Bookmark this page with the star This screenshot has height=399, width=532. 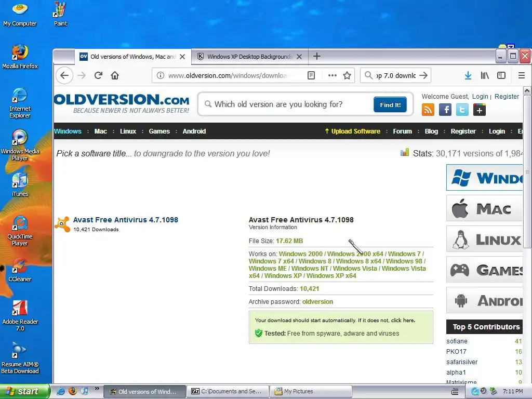347,75
